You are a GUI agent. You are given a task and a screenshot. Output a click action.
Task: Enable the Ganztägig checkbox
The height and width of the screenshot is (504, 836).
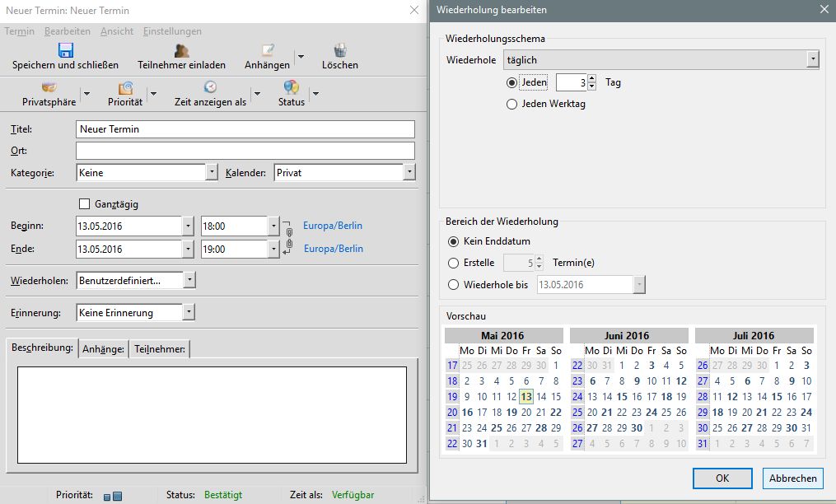83,203
